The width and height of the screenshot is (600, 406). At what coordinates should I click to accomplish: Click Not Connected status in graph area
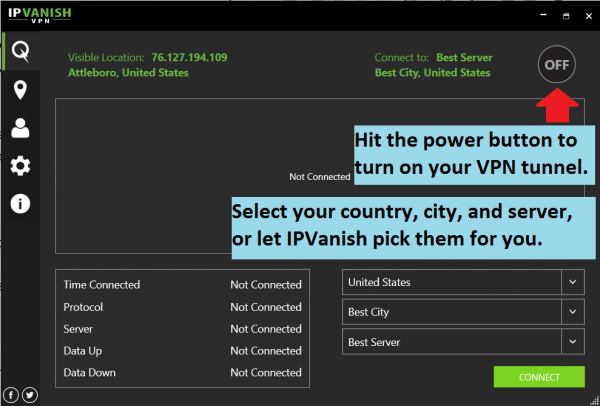click(x=320, y=177)
